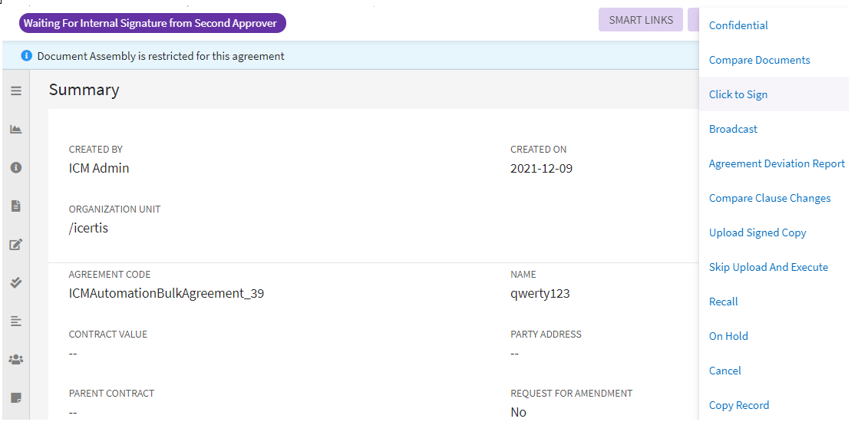
Task: Expand the hamburger sidebar menu
Action: pyautogui.click(x=15, y=91)
